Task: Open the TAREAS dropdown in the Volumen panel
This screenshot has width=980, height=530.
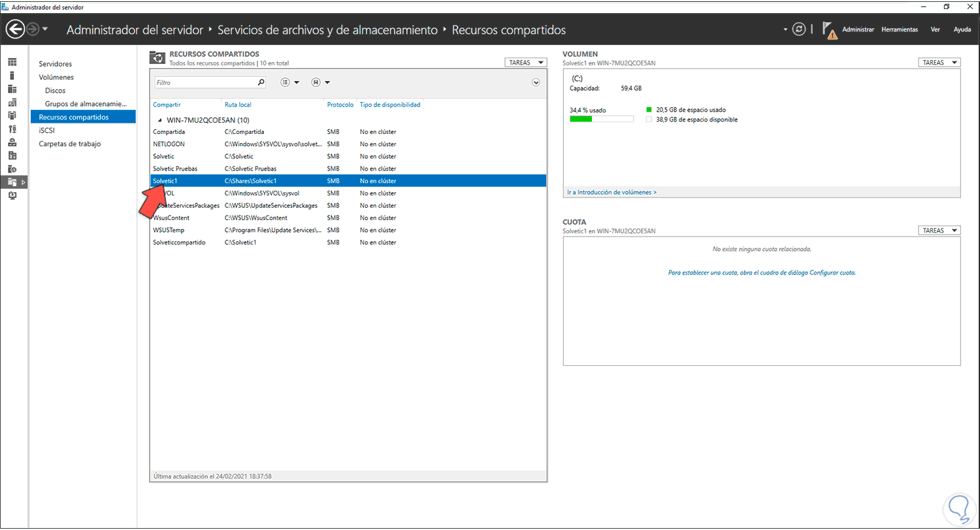Action: click(x=939, y=62)
